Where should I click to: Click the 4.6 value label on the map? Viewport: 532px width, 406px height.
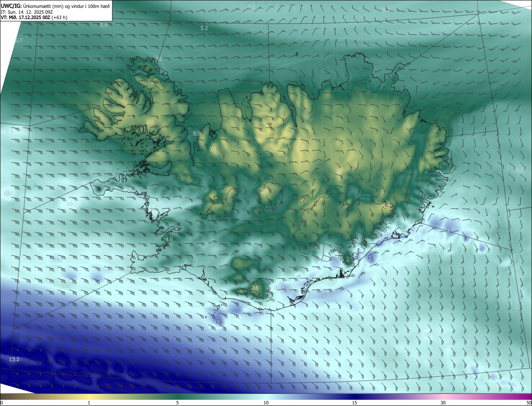pos(169,239)
